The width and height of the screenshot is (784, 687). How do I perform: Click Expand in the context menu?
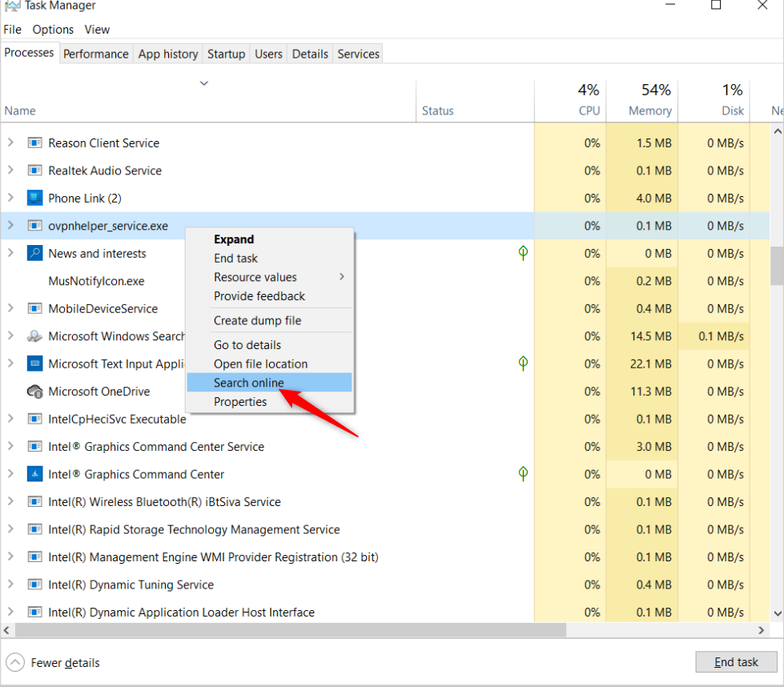coord(270,239)
